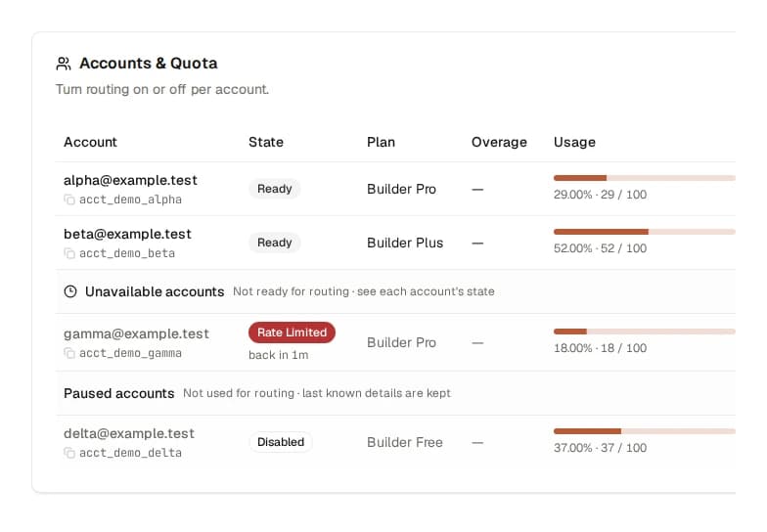Screen dimensions: 767x532
Task: Click the Ready badge for alpha@example.test
Action: pos(274,189)
